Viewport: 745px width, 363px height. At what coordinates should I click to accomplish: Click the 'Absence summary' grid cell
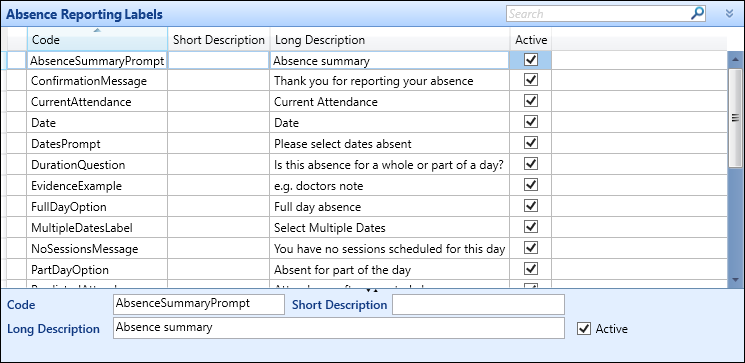tap(390, 61)
